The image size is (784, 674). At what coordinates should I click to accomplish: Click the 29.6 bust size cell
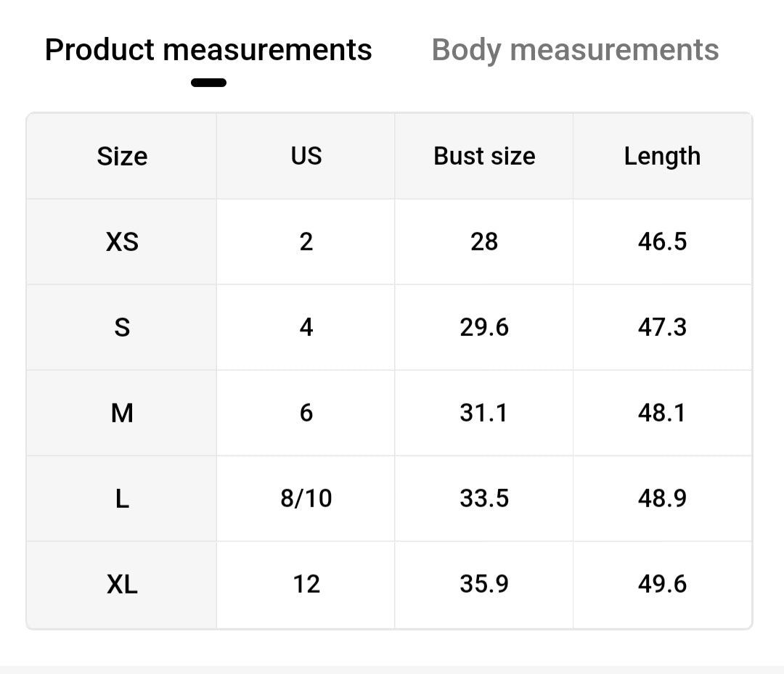point(484,327)
